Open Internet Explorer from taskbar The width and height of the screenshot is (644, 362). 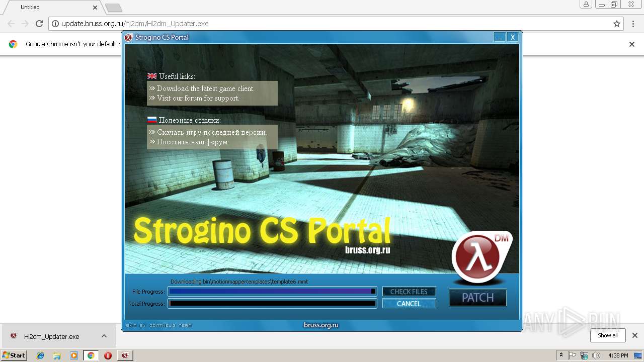click(40, 355)
